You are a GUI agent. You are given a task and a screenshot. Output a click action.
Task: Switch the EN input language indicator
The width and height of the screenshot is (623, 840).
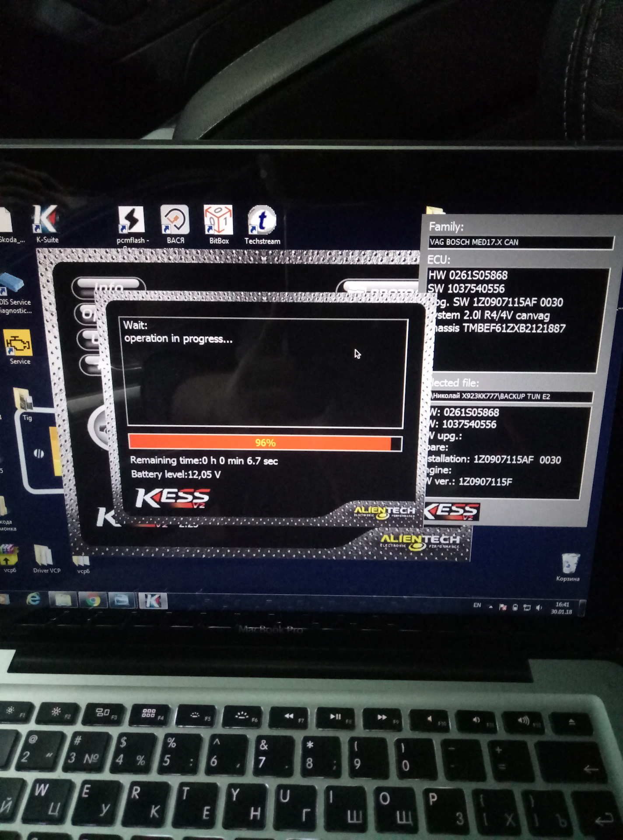477,605
